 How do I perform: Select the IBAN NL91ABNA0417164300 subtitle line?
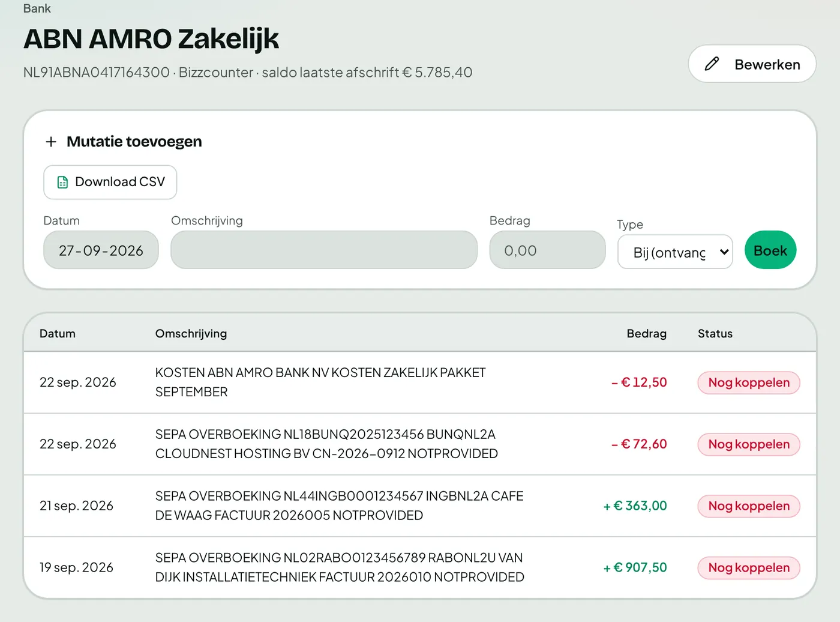[x=248, y=73]
